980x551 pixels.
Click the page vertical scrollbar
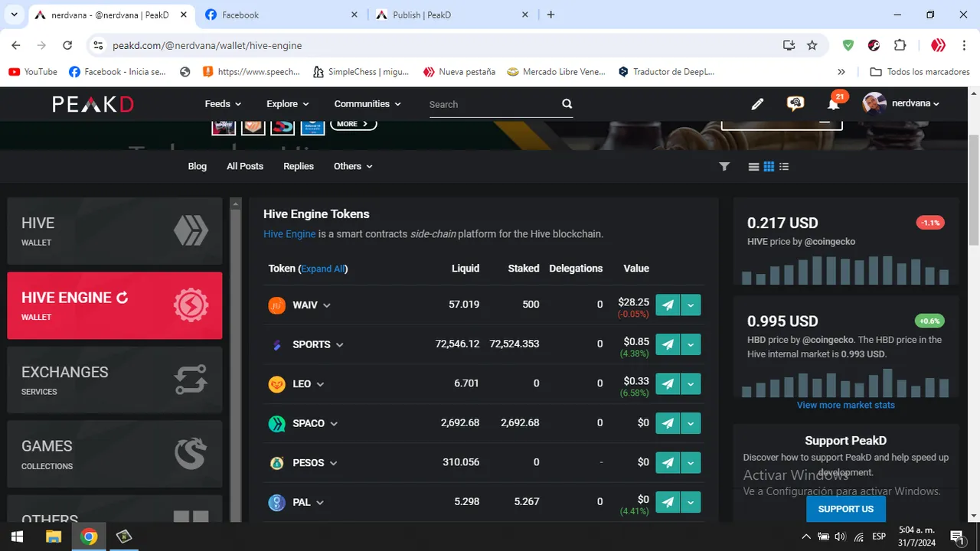tap(974, 191)
